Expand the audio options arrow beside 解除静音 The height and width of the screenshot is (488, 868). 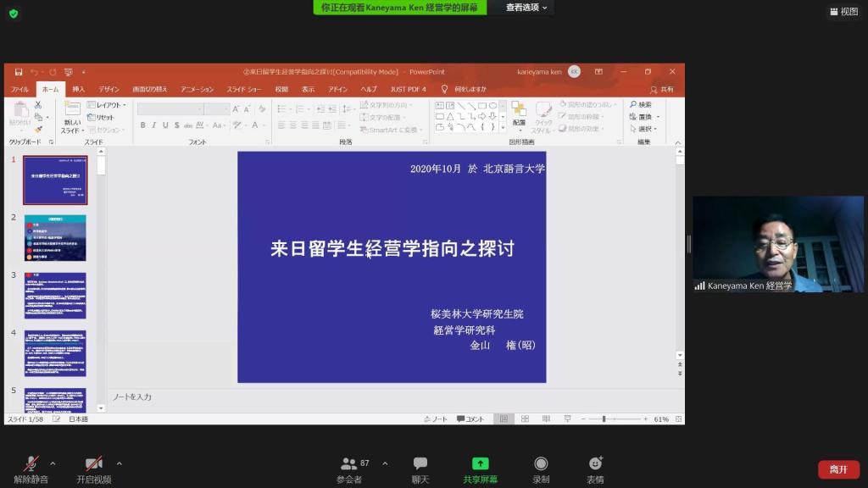pos(53,463)
